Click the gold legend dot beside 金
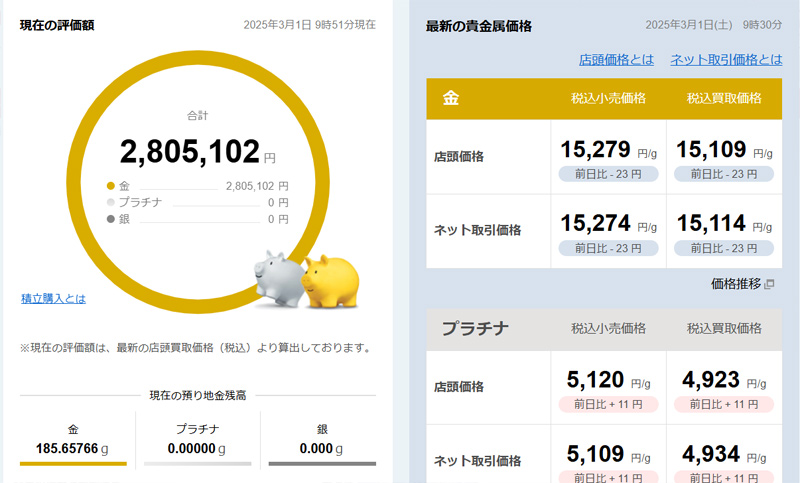This screenshot has height=483, width=800. tap(110, 186)
